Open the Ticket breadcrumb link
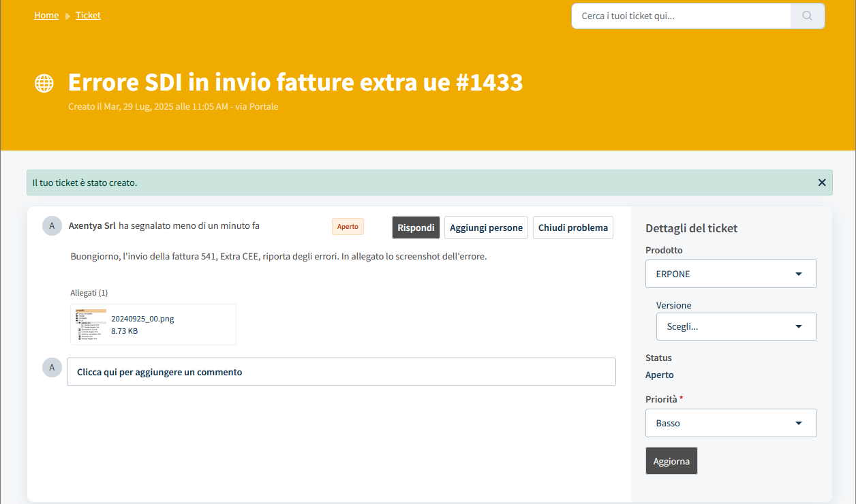Image resolution: width=856 pixels, height=504 pixels. click(x=88, y=15)
